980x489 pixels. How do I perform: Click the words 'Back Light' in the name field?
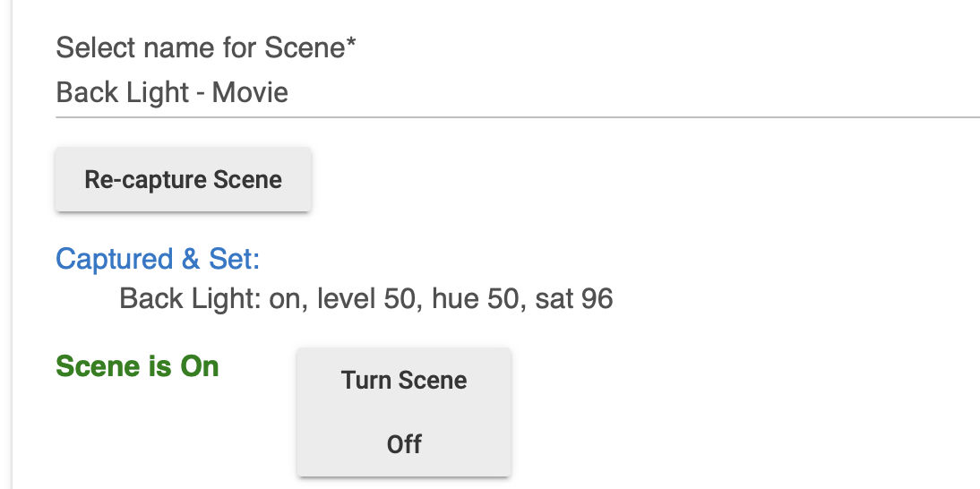(123, 93)
